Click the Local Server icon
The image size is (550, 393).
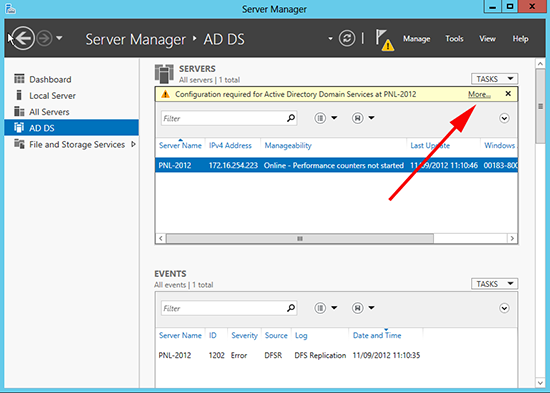(19, 95)
